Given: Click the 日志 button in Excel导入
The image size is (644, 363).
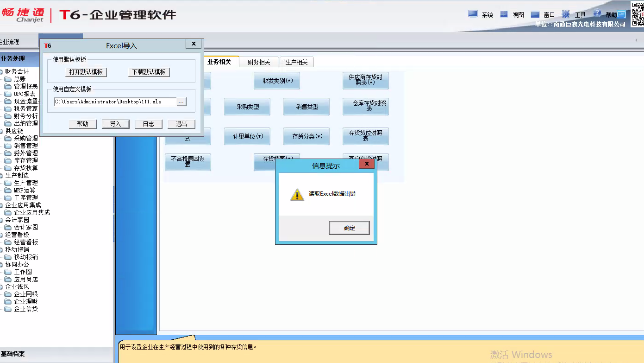Looking at the screenshot, I should coord(149,124).
